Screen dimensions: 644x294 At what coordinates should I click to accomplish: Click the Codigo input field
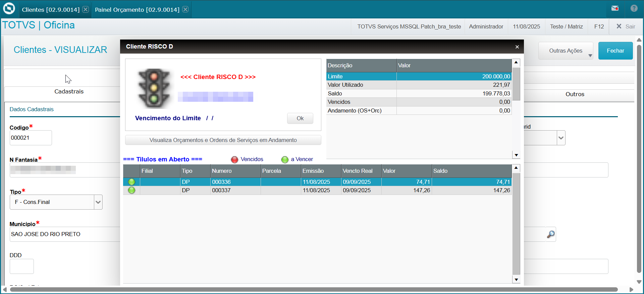(31, 138)
